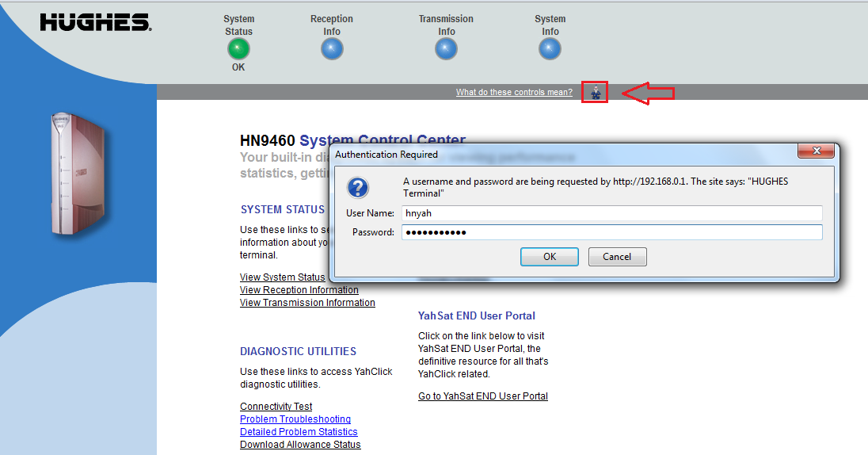Click the SYSTEM STATUS heading
The height and width of the screenshot is (455, 868).
click(x=282, y=209)
